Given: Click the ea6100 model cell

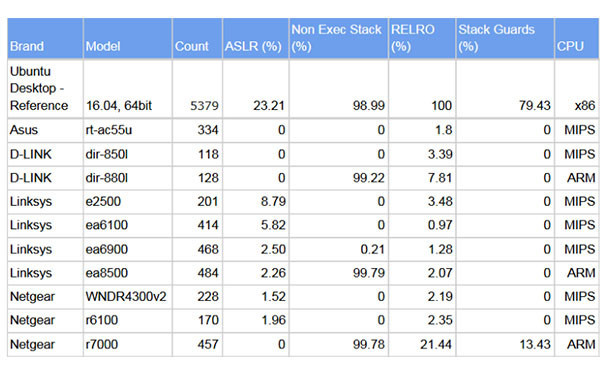Looking at the screenshot, I should click(x=128, y=225).
